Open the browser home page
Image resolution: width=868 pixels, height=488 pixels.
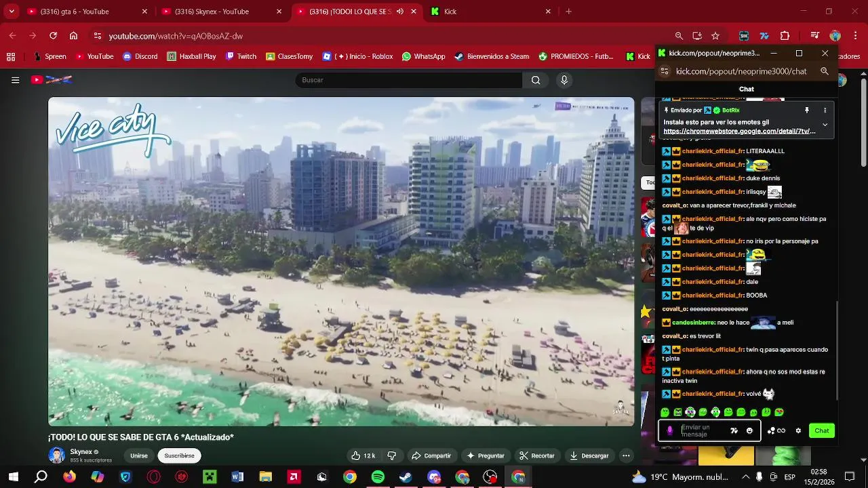[x=73, y=36]
